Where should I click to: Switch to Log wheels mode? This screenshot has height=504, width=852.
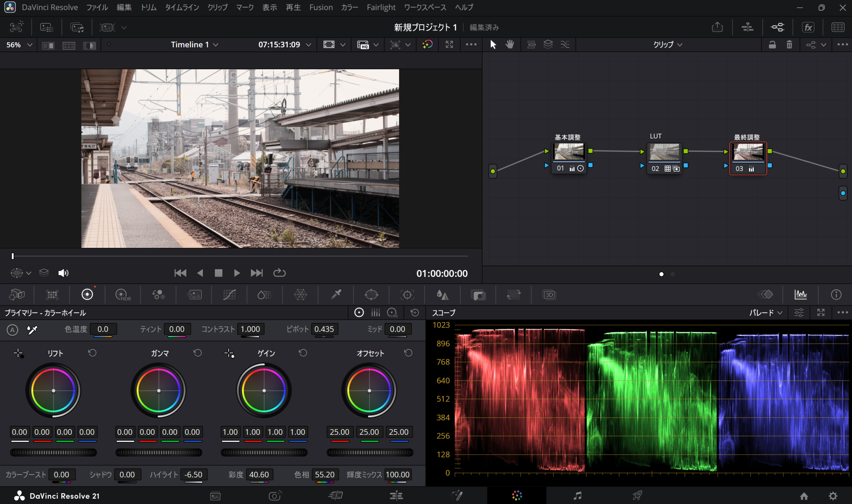point(392,312)
